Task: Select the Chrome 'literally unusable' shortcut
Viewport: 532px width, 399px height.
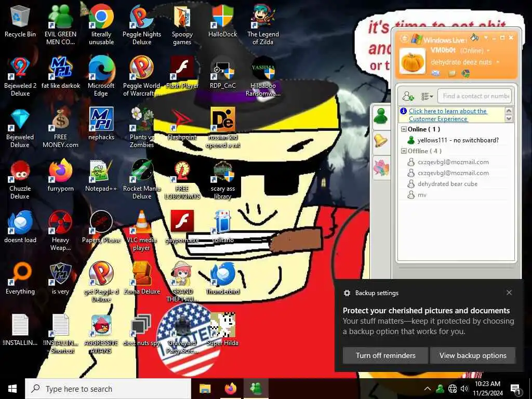Action: coord(101,24)
